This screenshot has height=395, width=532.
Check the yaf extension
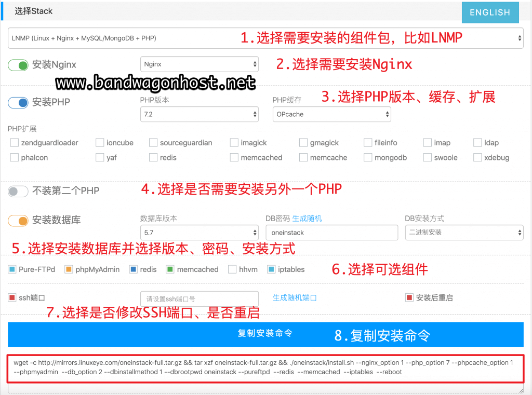(100, 157)
